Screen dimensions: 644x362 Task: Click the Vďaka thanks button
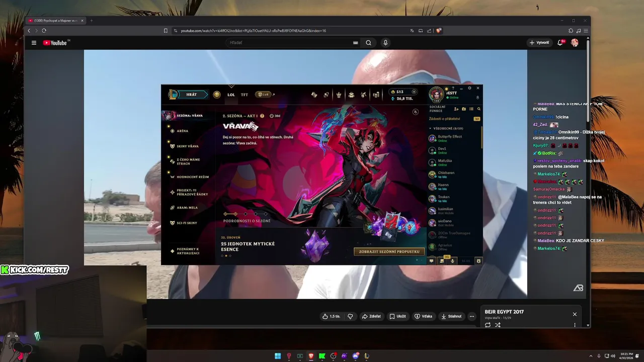click(423, 316)
